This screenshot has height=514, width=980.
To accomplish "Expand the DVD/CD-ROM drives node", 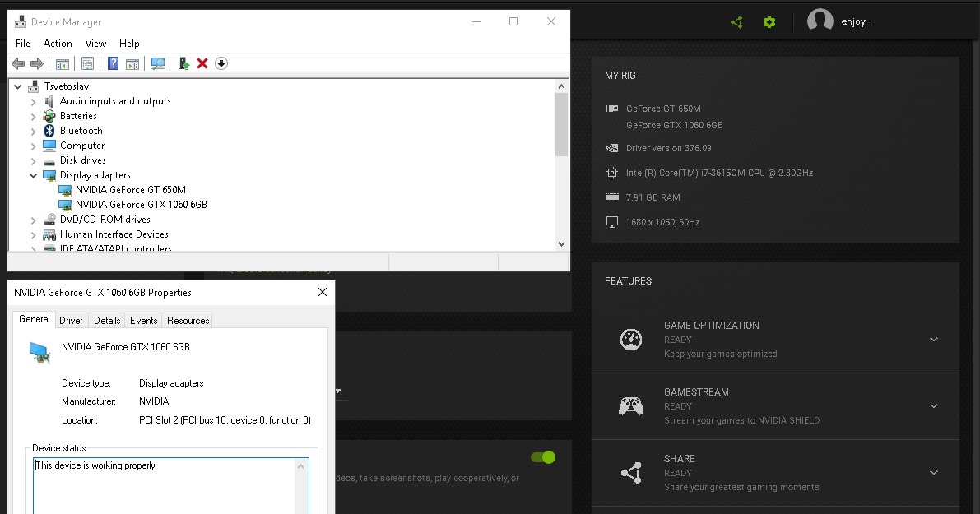I will [33, 220].
